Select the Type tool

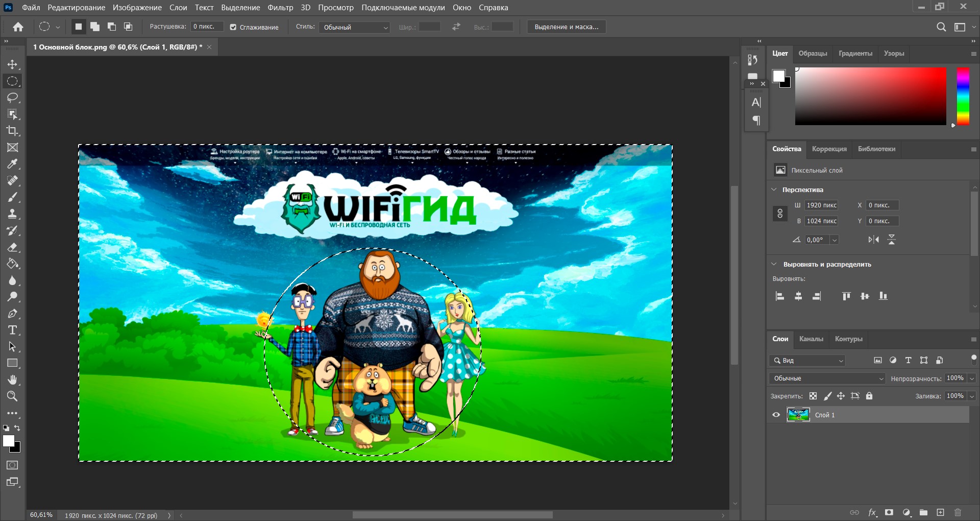point(12,330)
